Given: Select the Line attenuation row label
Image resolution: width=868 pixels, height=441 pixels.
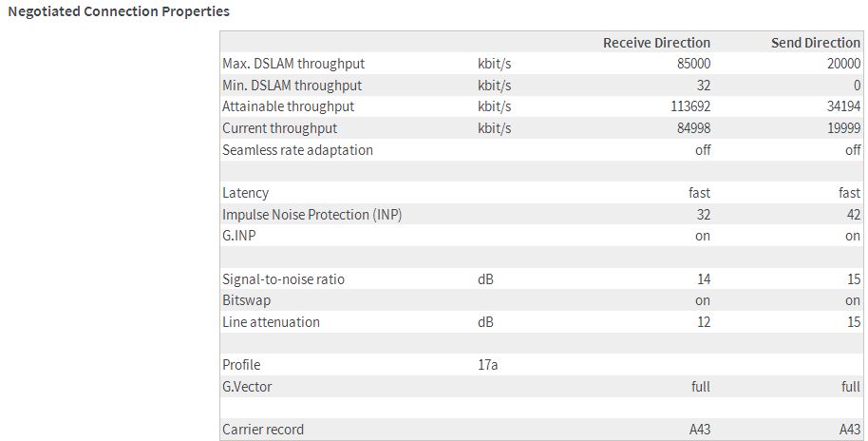Looking at the screenshot, I should [271, 322].
